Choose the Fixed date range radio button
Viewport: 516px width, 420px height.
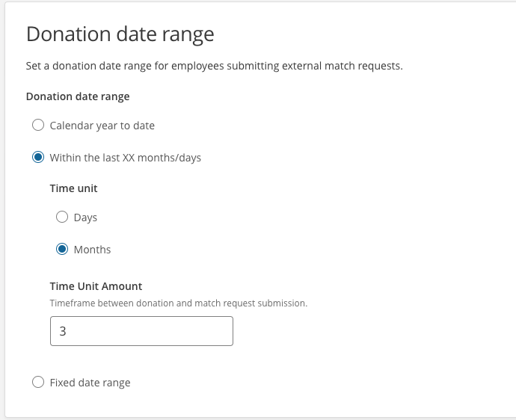[38, 382]
